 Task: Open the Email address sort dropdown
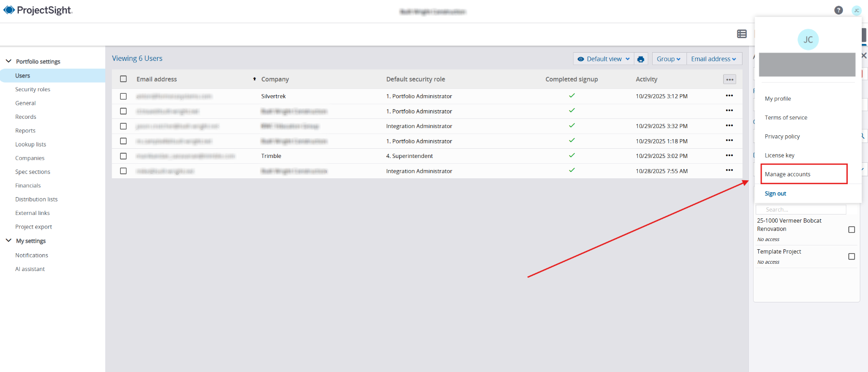point(714,59)
